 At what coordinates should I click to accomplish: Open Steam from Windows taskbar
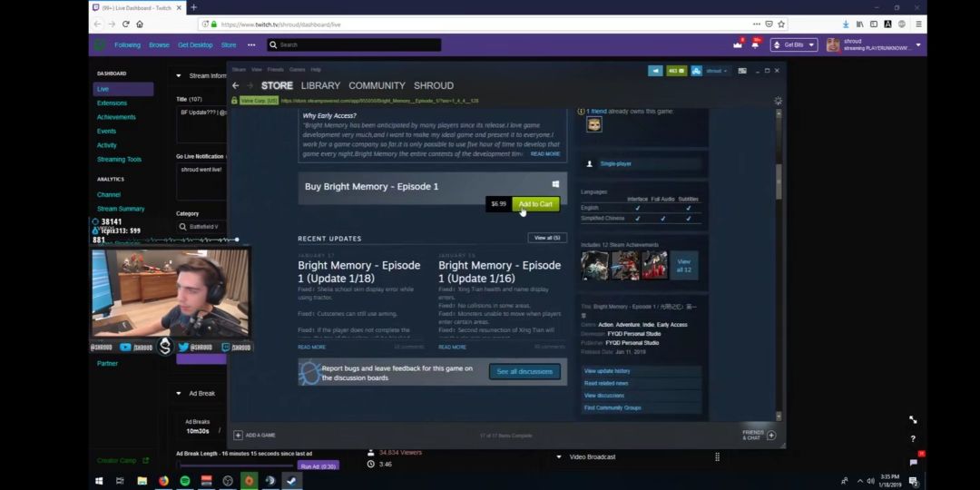[291, 481]
